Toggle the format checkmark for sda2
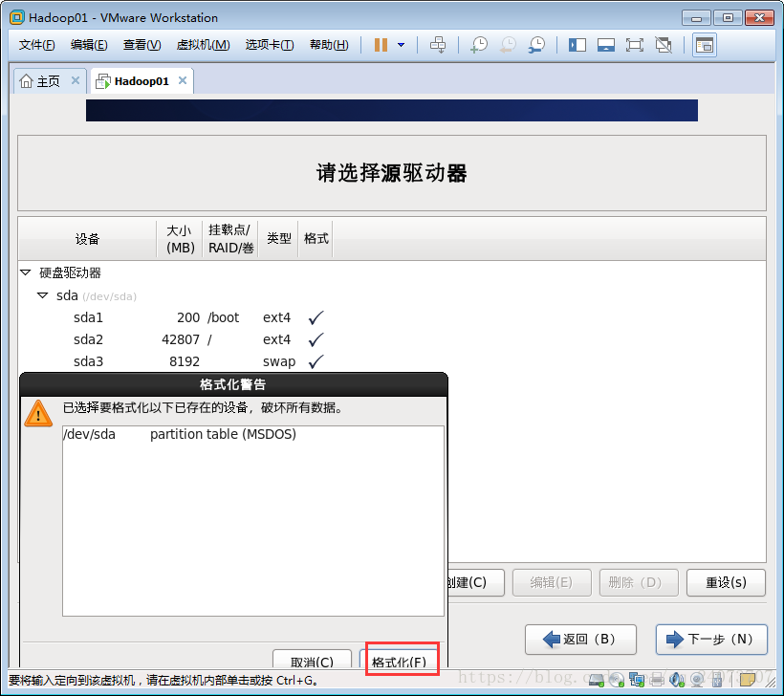 pyautogui.click(x=316, y=339)
